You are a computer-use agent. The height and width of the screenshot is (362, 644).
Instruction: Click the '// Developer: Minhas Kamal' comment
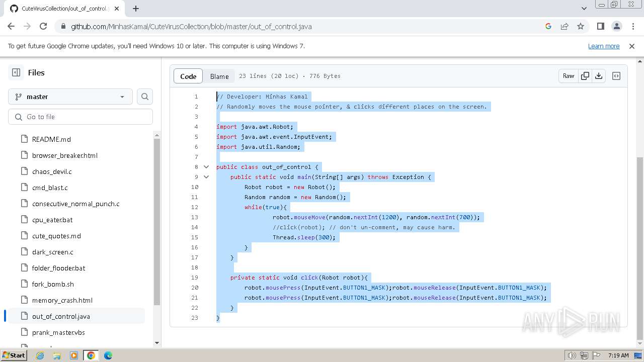click(262, 97)
